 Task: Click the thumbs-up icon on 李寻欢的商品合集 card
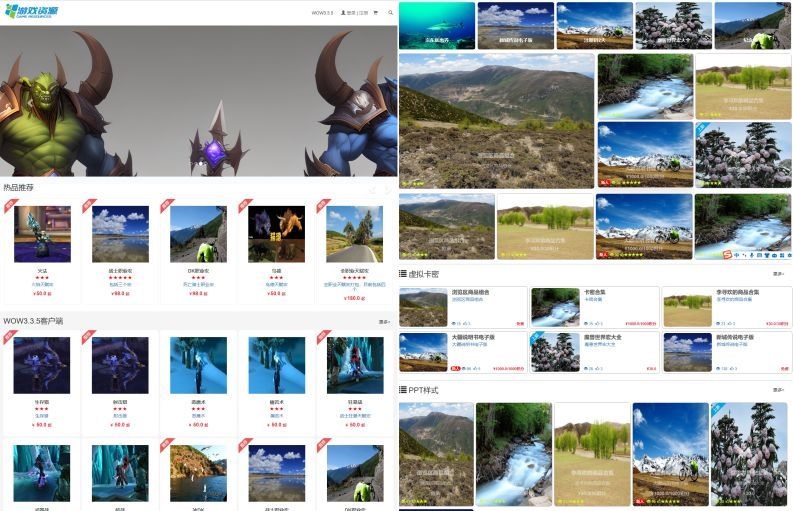[x=729, y=323]
